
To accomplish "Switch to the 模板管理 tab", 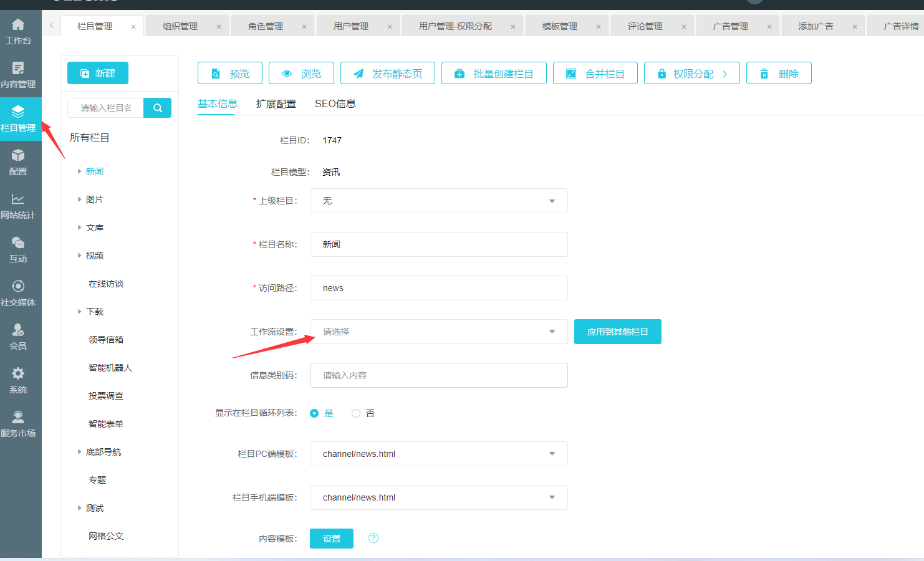I will pyautogui.click(x=560, y=26).
